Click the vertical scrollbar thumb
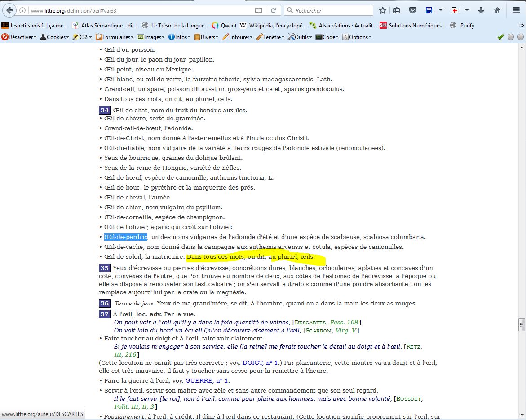 coord(521,324)
